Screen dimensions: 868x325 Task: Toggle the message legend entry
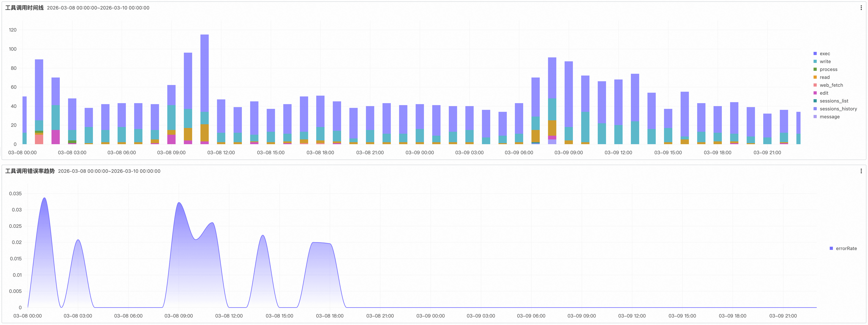[x=829, y=117]
